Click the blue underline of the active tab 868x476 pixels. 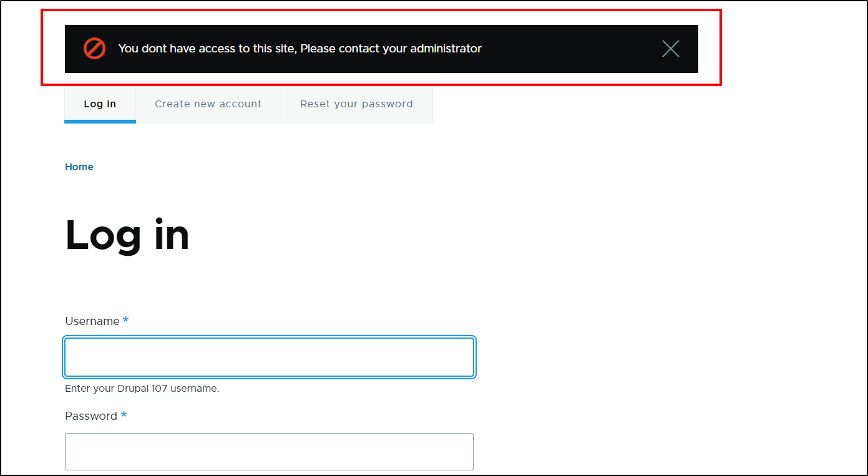click(x=99, y=122)
